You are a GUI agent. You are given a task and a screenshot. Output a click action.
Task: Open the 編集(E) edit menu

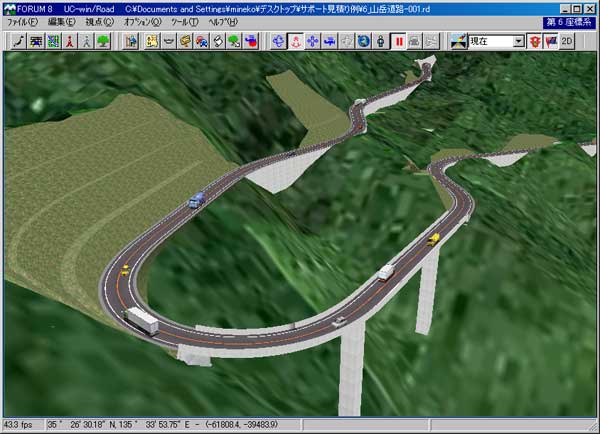pos(61,21)
